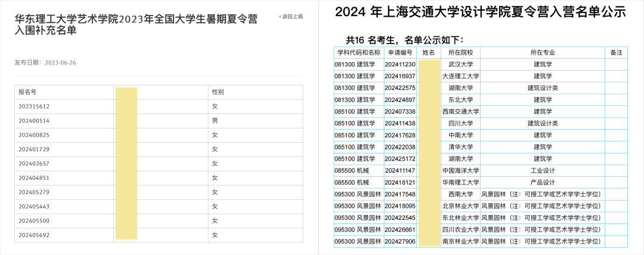Click the 四川农业大学 school cell

(x=461, y=229)
